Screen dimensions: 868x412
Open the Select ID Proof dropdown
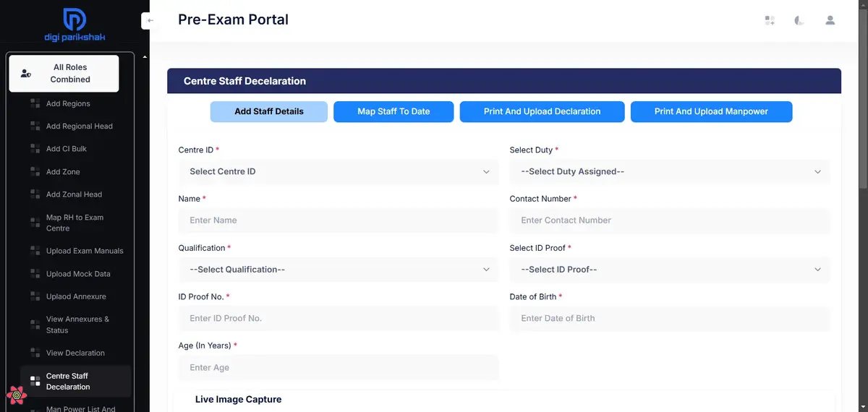coord(670,270)
